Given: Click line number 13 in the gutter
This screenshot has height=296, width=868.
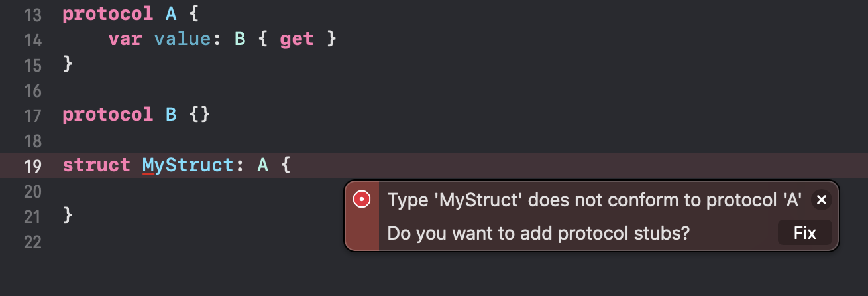Looking at the screenshot, I should click(32, 15).
